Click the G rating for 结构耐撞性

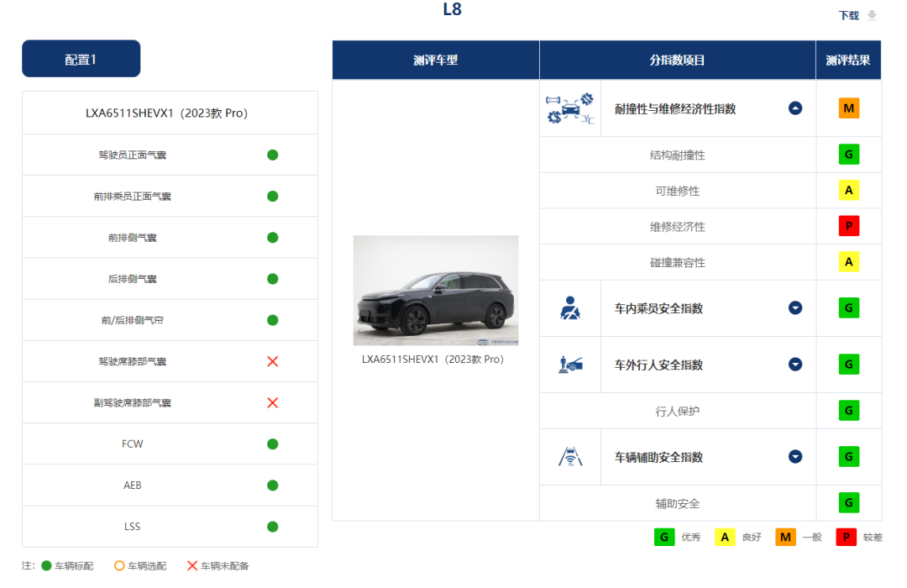tap(848, 155)
